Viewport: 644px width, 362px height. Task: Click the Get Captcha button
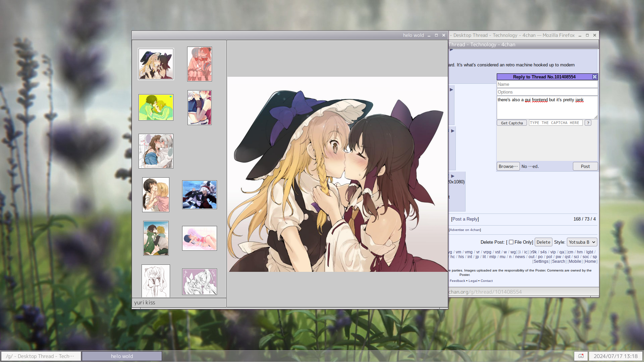point(512,123)
